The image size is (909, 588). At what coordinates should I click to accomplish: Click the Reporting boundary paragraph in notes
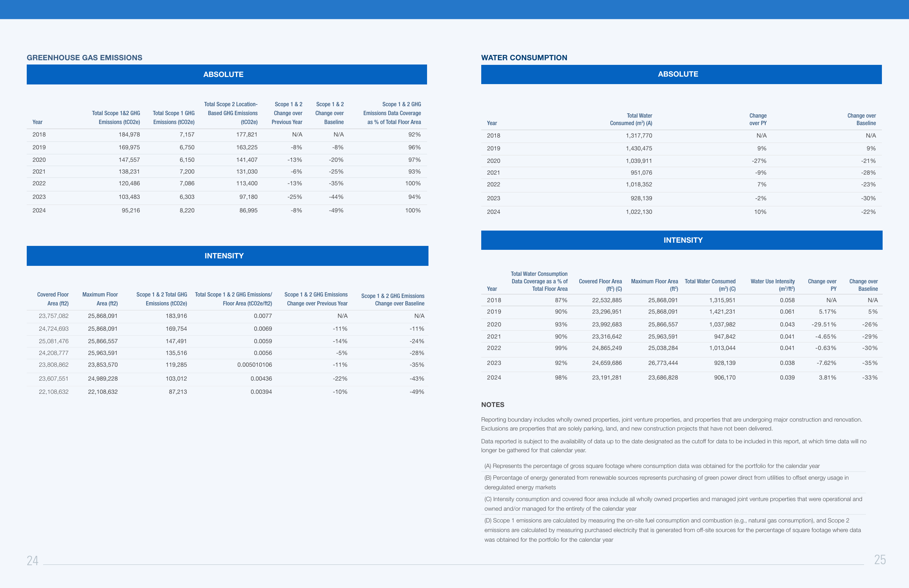click(672, 424)
